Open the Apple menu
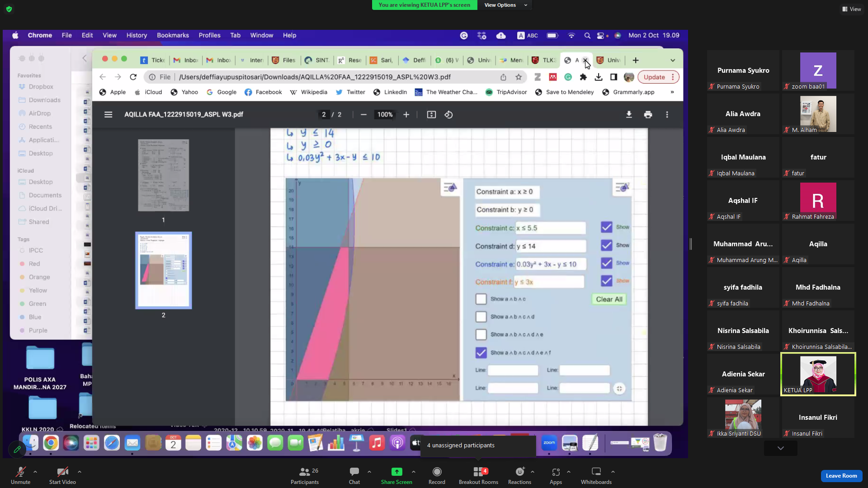The width and height of the screenshot is (868, 488). [x=15, y=35]
